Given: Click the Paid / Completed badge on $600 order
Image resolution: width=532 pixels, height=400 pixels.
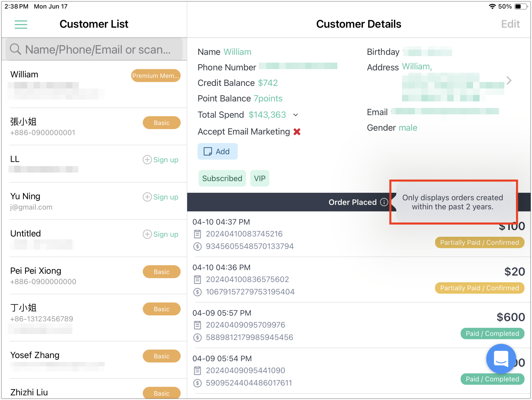Looking at the screenshot, I should coord(493,334).
